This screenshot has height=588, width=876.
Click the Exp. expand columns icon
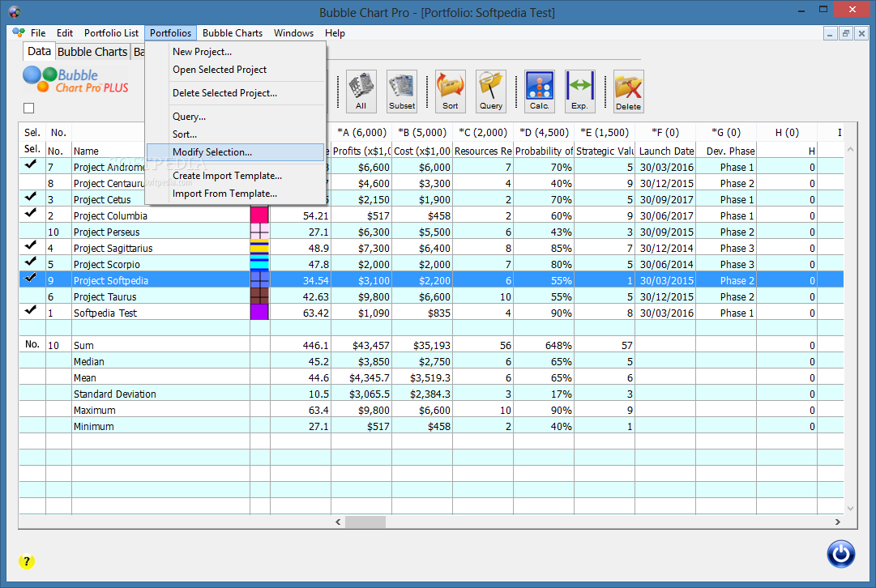point(580,91)
